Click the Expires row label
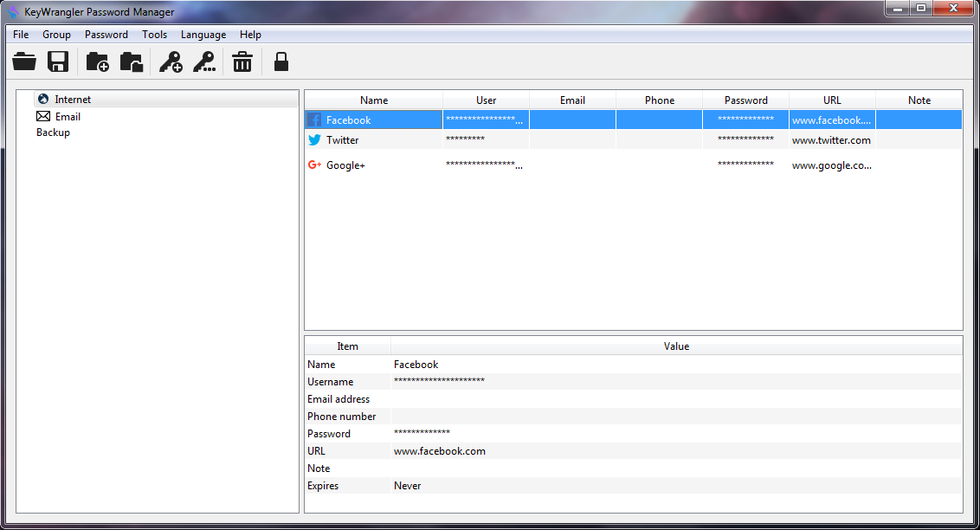The width and height of the screenshot is (980, 530). click(x=323, y=486)
